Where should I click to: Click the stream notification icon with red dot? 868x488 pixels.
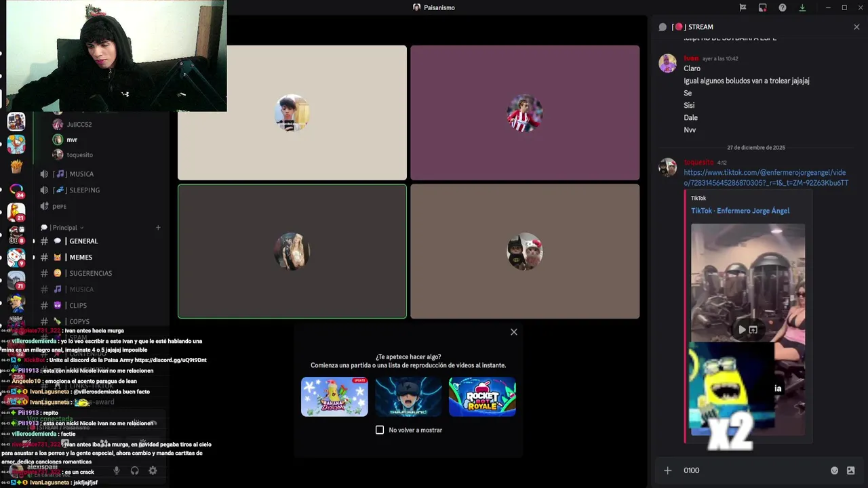(763, 7)
